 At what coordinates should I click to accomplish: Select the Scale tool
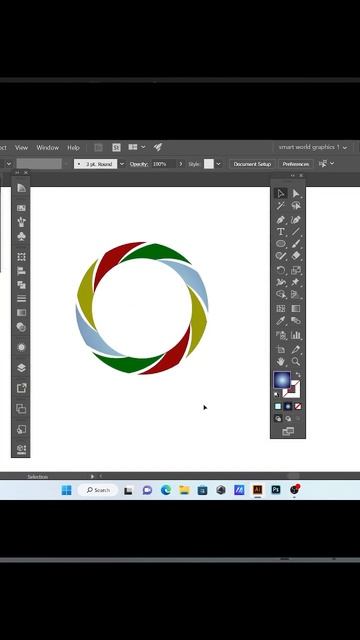(296, 270)
